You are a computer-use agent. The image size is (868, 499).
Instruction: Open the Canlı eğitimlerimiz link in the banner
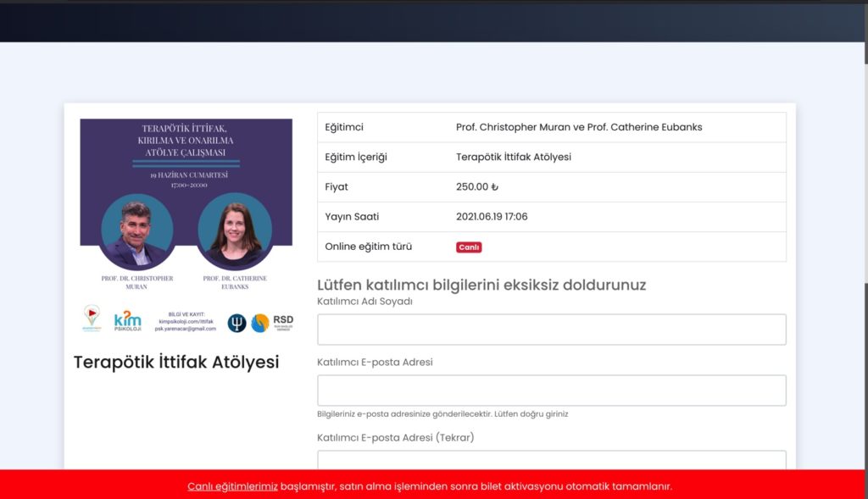(x=232, y=486)
